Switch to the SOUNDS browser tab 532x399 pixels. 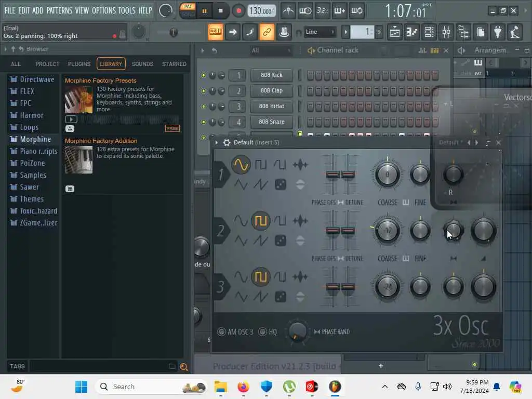coord(142,64)
